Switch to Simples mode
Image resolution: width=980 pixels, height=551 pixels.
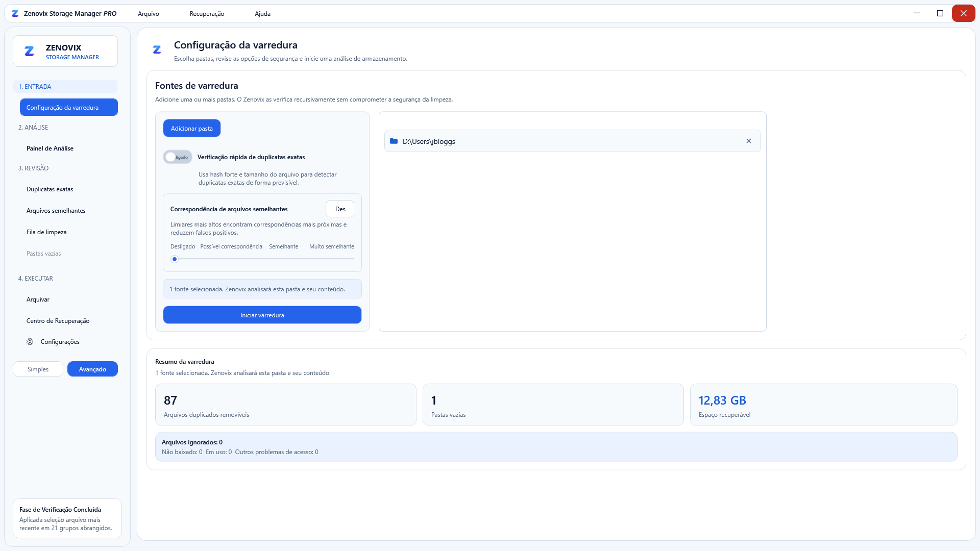coord(38,369)
